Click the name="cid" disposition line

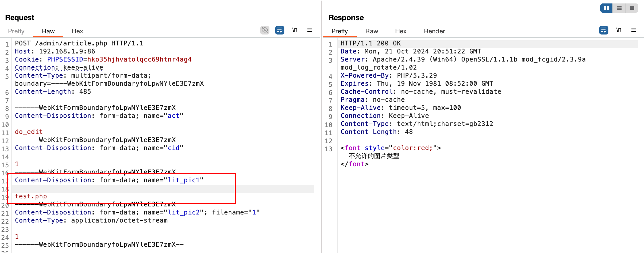pos(99,148)
